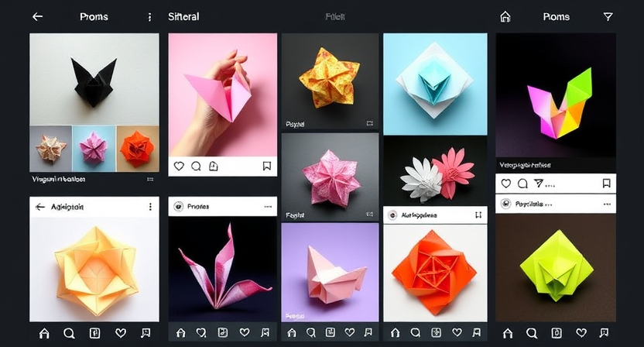Viewport: 644px width, 347px height.
Task: Like the pink paper hand post
Action: [x=179, y=166]
